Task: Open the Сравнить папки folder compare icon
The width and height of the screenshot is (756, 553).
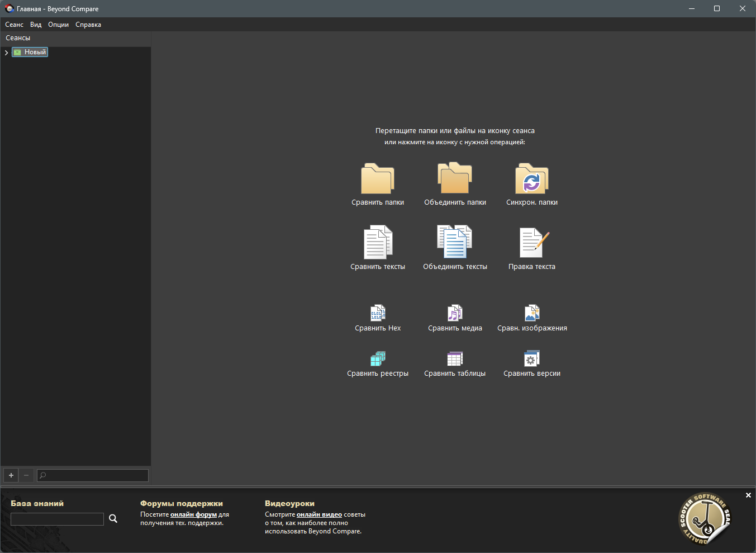Action: pyautogui.click(x=378, y=178)
